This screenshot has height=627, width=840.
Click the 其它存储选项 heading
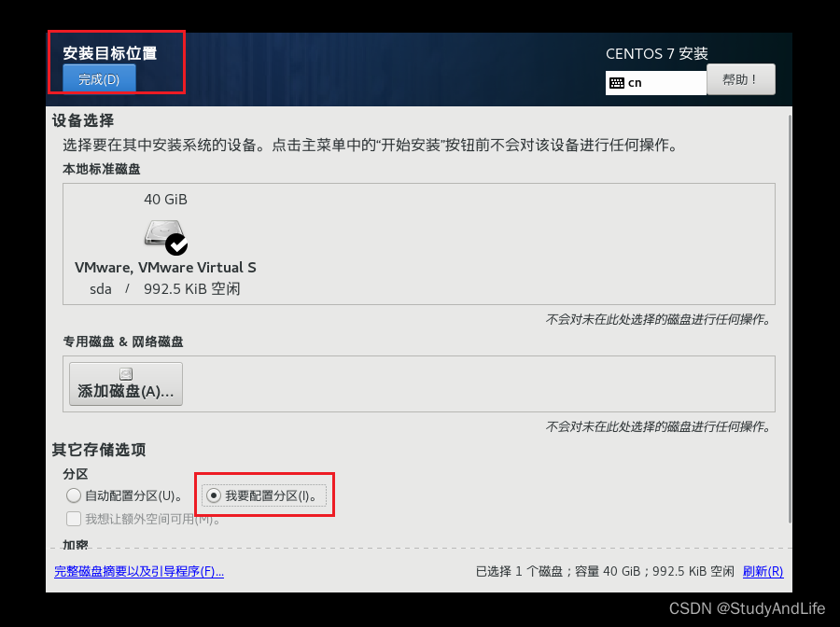pyautogui.click(x=99, y=450)
